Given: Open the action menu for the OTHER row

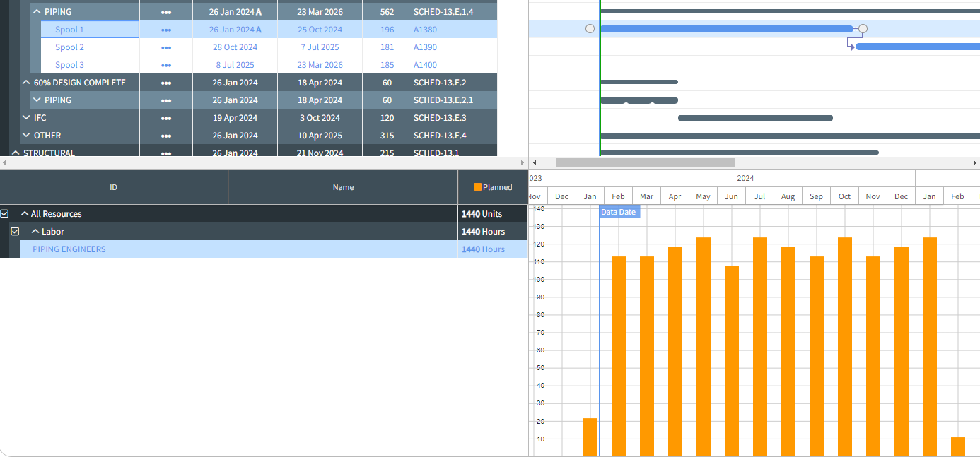Looking at the screenshot, I should [x=165, y=135].
